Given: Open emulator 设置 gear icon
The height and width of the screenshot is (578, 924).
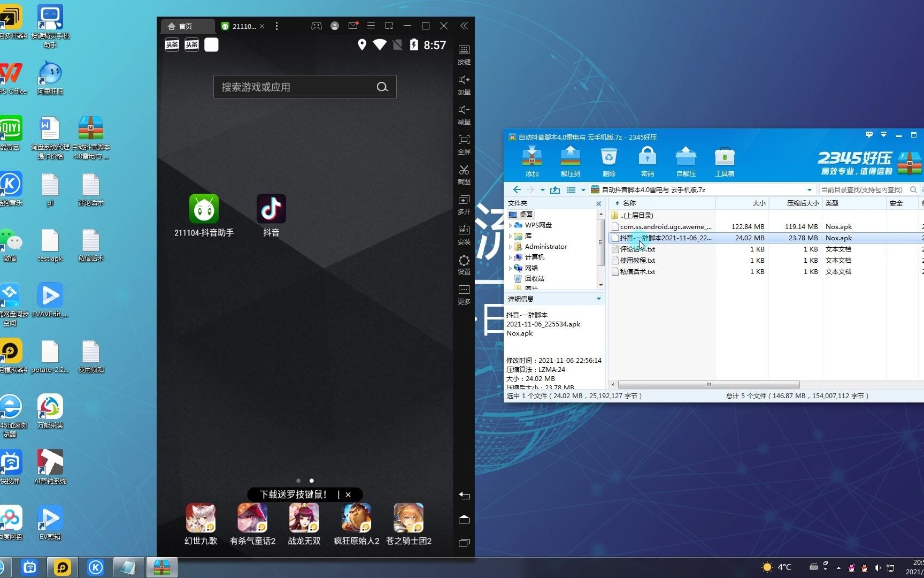Looking at the screenshot, I should click(464, 261).
